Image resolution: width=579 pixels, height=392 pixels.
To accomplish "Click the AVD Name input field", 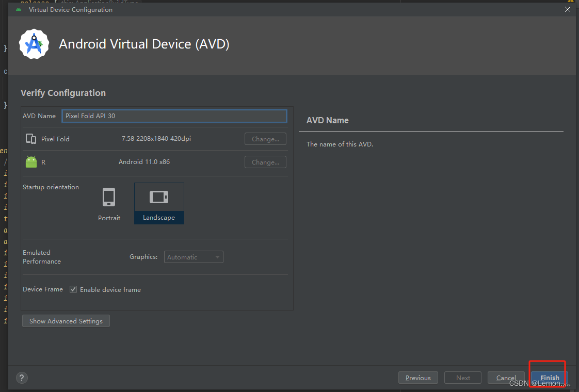I will pyautogui.click(x=174, y=116).
